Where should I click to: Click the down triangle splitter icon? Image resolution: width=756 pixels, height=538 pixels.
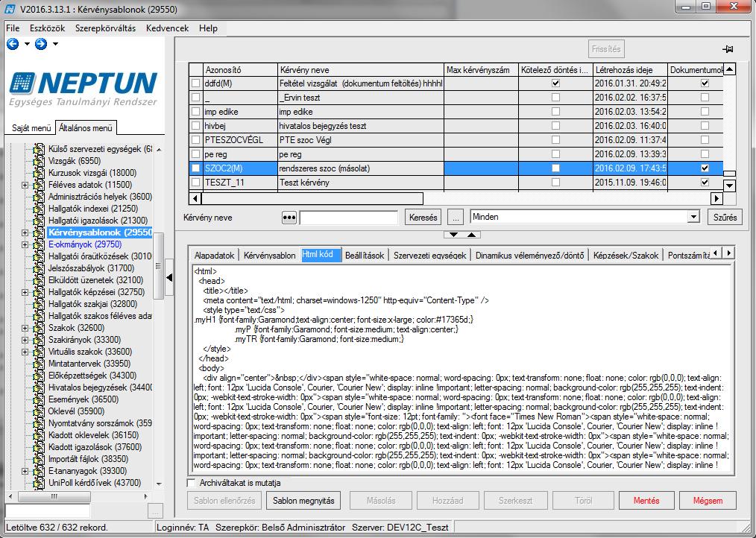453,235
